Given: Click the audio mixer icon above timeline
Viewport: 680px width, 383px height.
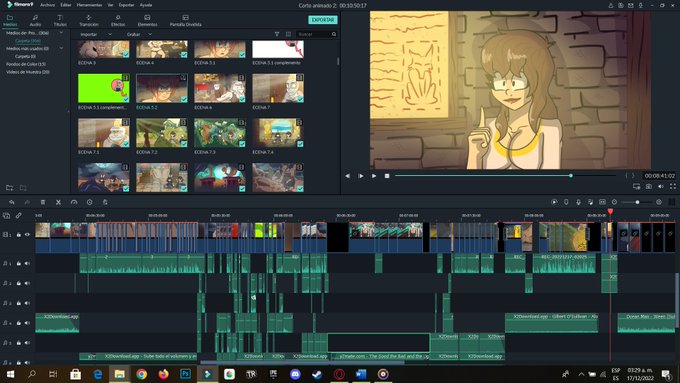Looking at the screenshot, I should click(x=590, y=202).
